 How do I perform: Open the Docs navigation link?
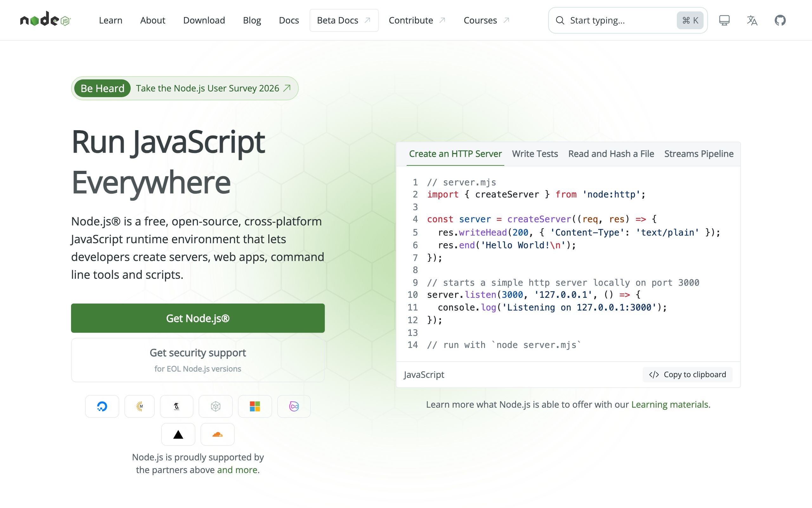pyautogui.click(x=289, y=20)
